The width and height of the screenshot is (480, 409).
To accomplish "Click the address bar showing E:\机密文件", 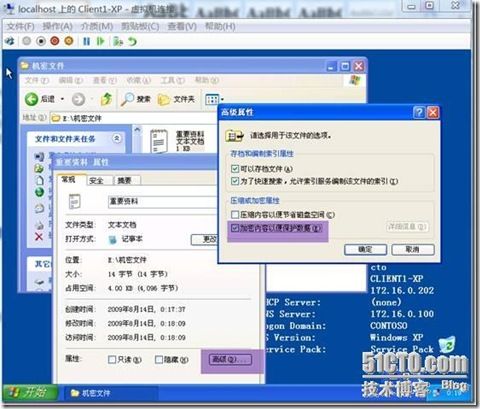I will tap(134, 118).
